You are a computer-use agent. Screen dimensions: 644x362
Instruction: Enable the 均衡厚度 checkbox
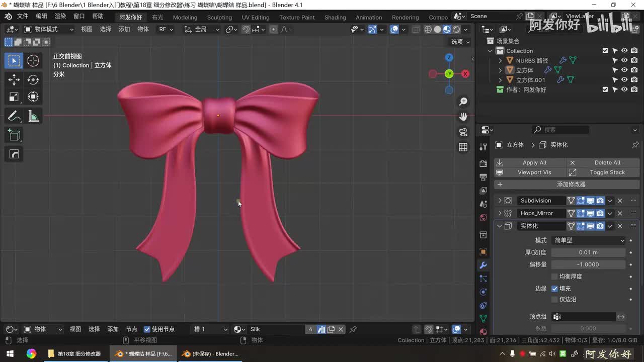[x=554, y=277]
